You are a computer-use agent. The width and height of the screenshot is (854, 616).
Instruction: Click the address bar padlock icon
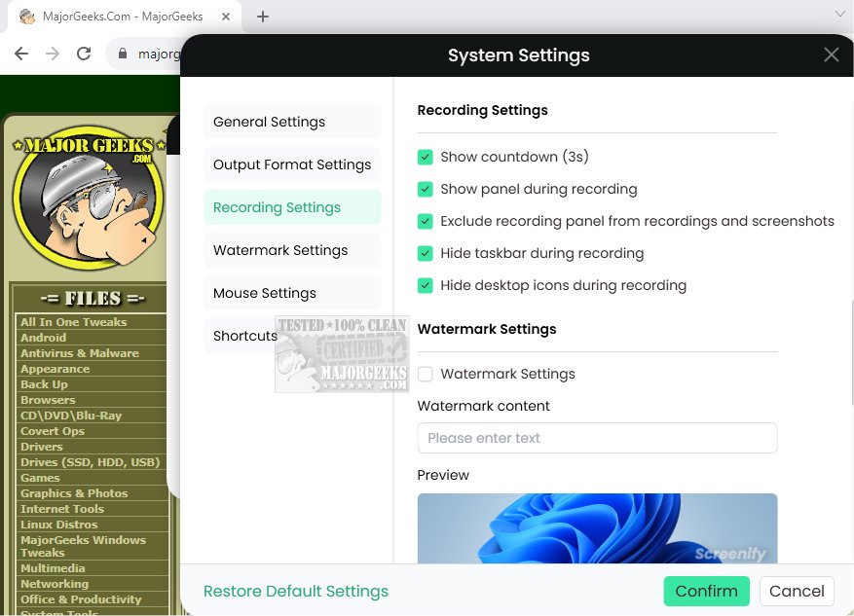(x=123, y=54)
